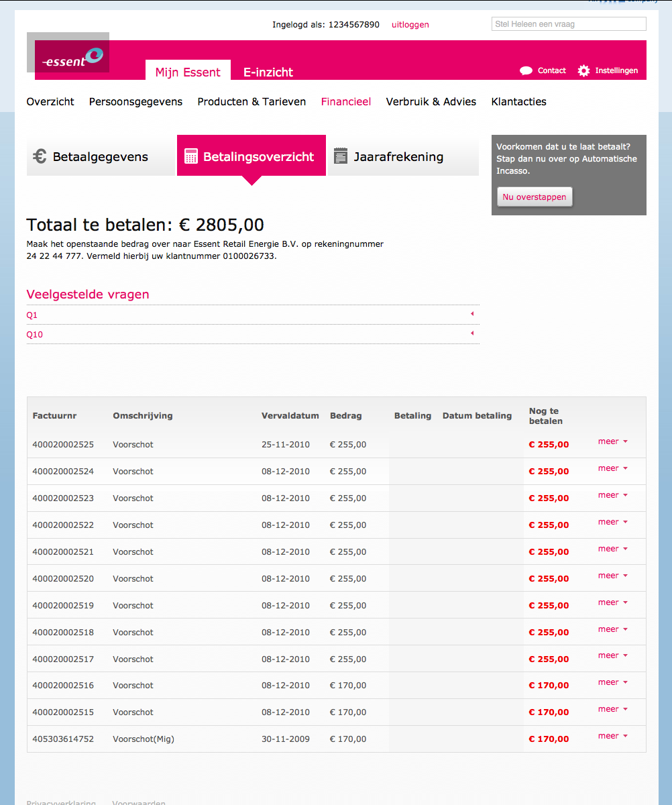Click the euro icon on Betaalgegevens
The width and height of the screenshot is (672, 805).
[x=40, y=156]
